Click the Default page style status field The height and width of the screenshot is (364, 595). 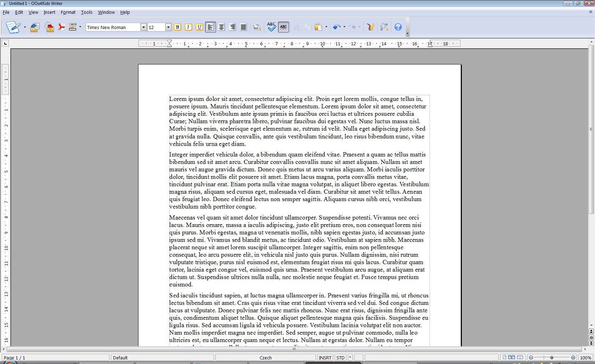pyautogui.click(x=163, y=358)
